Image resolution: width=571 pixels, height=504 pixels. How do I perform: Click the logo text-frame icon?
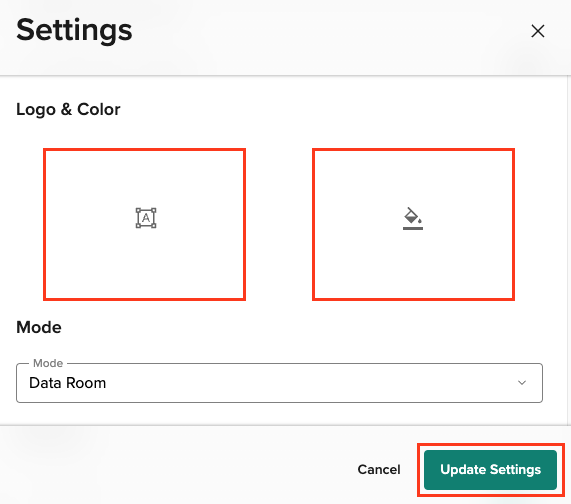click(x=146, y=218)
